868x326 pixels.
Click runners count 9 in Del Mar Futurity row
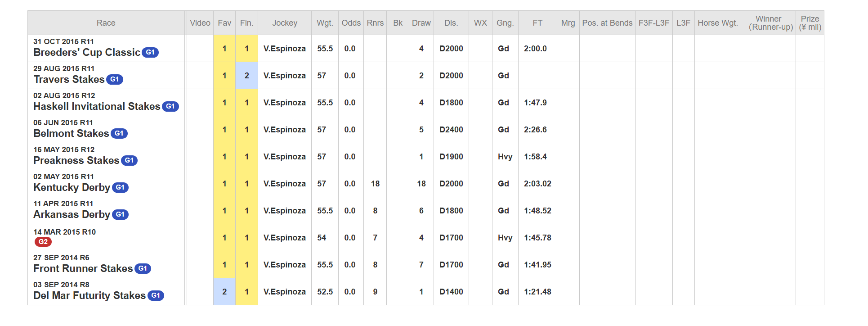[375, 292]
